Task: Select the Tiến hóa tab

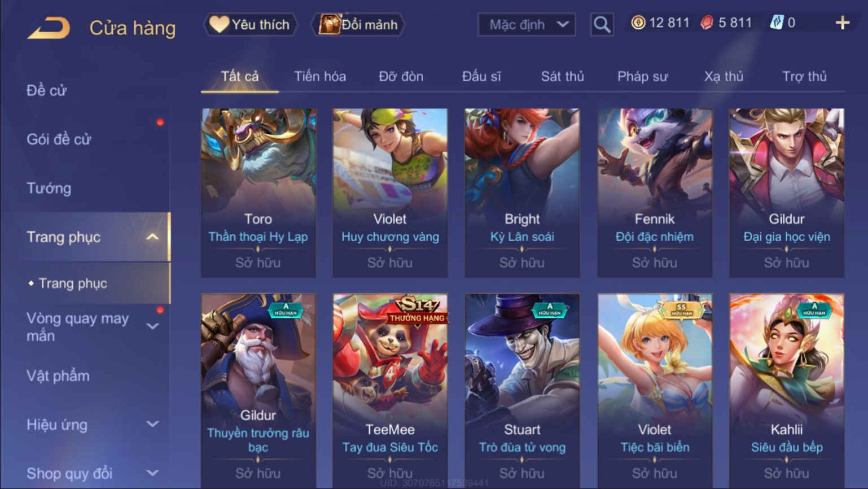Action: (320, 76)
